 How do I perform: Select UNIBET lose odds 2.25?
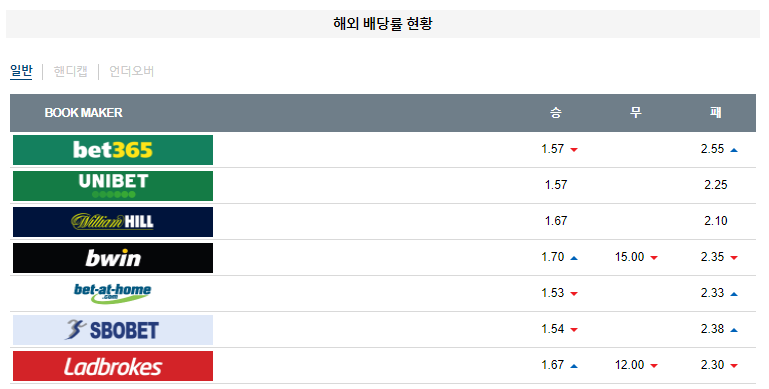pyautogui.click(x=716, y=185)
